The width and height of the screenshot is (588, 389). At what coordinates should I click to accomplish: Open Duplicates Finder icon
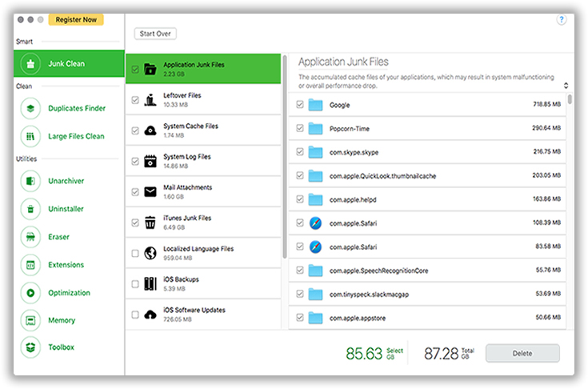pos(30,108)
